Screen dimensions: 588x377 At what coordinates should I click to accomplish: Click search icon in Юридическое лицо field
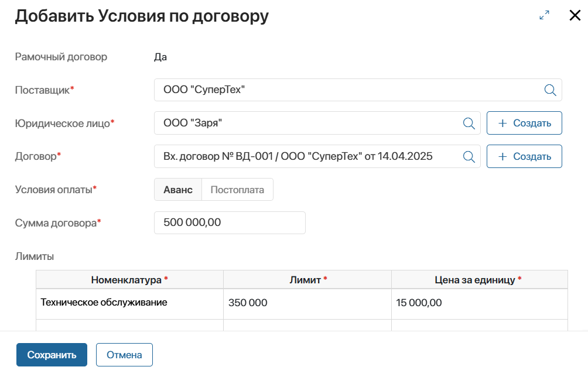tap(469, 123)
